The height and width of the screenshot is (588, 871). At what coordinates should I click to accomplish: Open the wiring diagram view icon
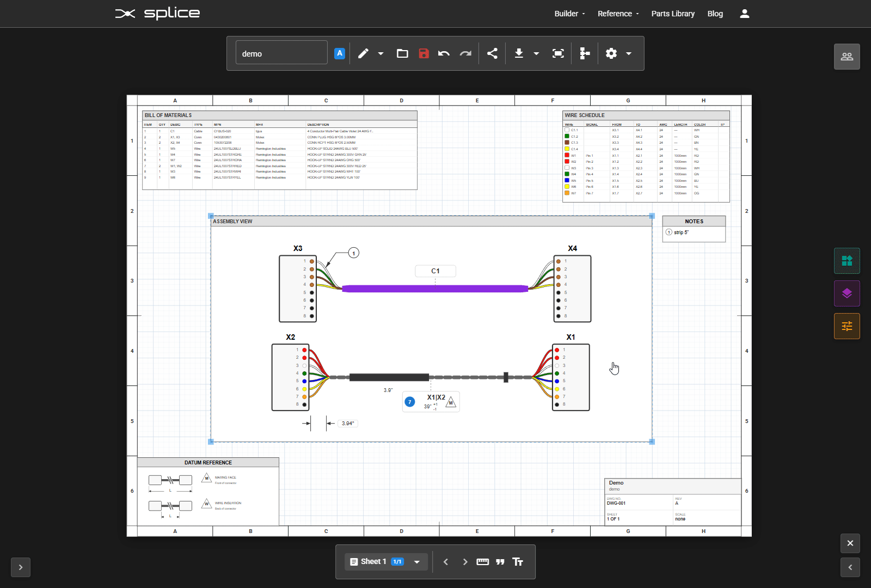pos(584,53)
